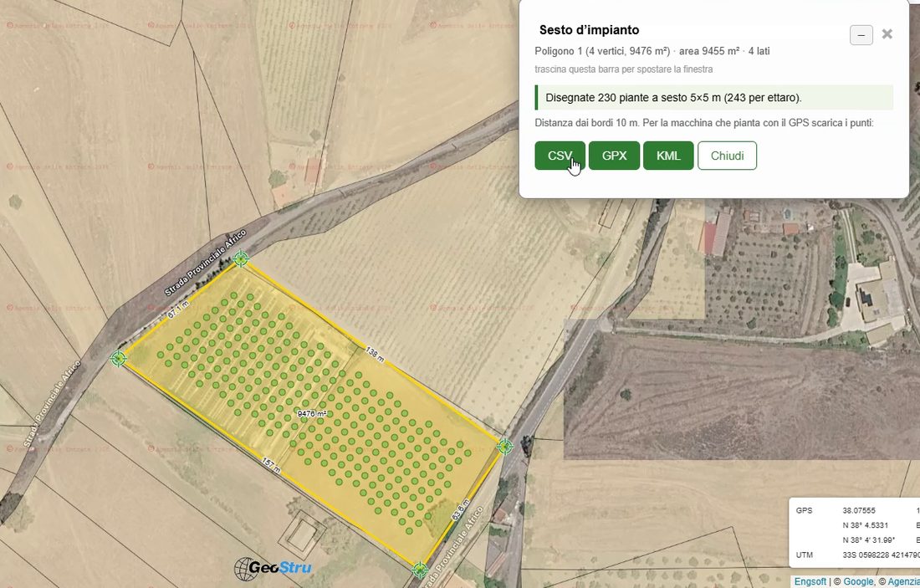The height and width of the screenshot is (588, 920).
Task: Select the polygon vertex at the left corner
Action: [119, 359]
